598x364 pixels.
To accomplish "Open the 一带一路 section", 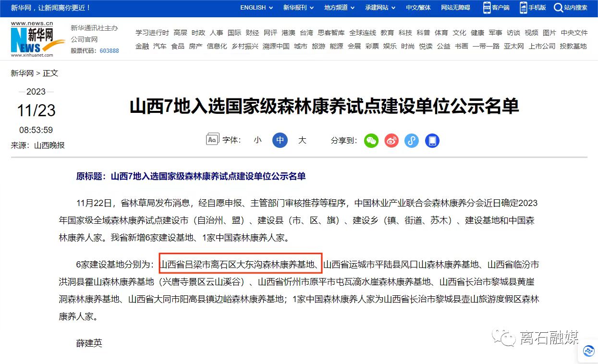I will point(486,46).
